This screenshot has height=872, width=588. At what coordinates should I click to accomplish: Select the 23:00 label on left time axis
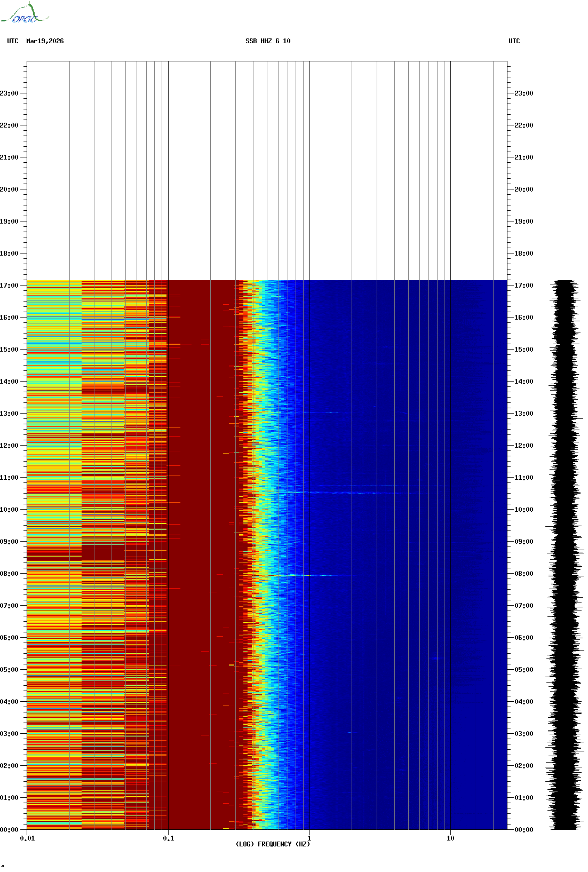click(9, 93)
